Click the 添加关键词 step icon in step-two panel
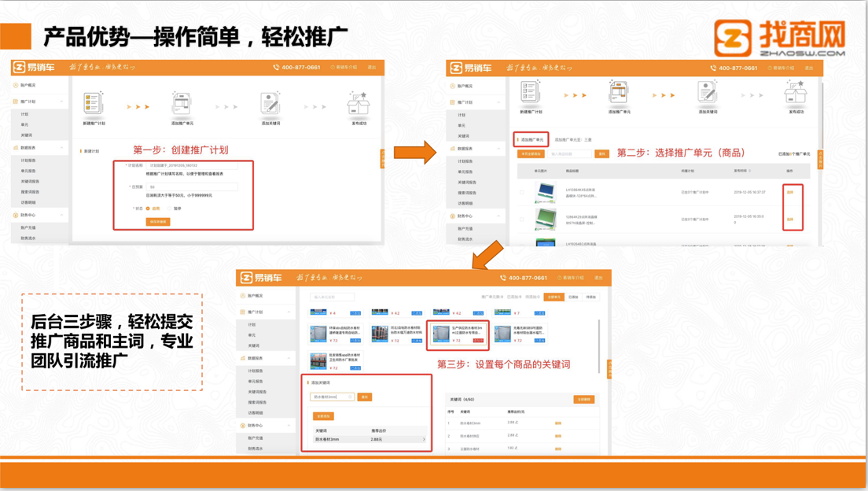 click(x=707, y=94)
